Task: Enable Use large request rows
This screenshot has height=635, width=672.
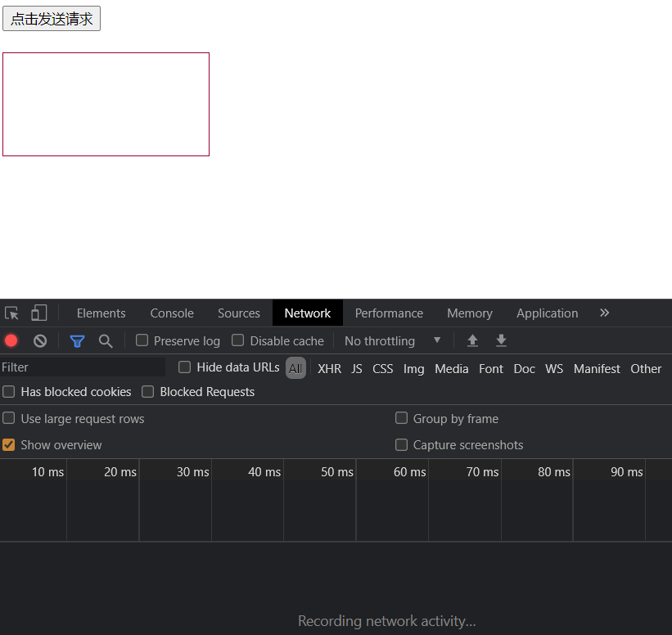Action: point(8,418)
